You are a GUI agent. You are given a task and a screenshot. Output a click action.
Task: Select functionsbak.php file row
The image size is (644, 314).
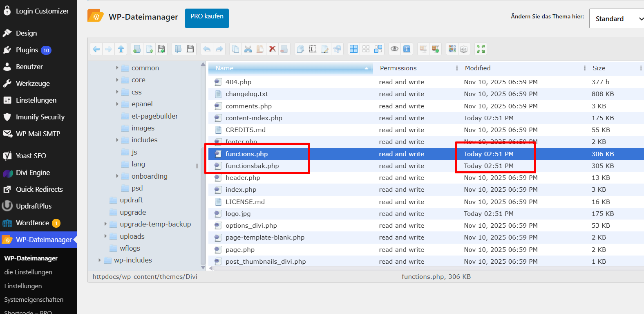coord(426,166)
